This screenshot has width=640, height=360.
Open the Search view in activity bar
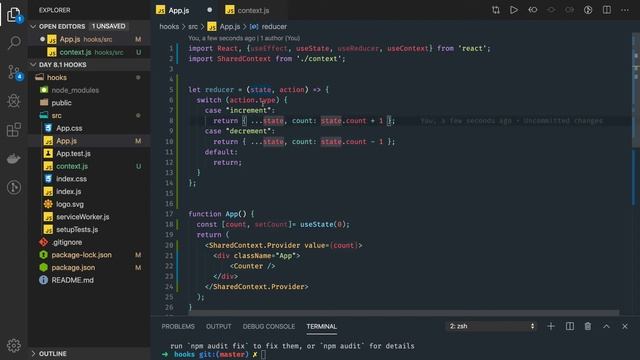click(x=14, y=42)
